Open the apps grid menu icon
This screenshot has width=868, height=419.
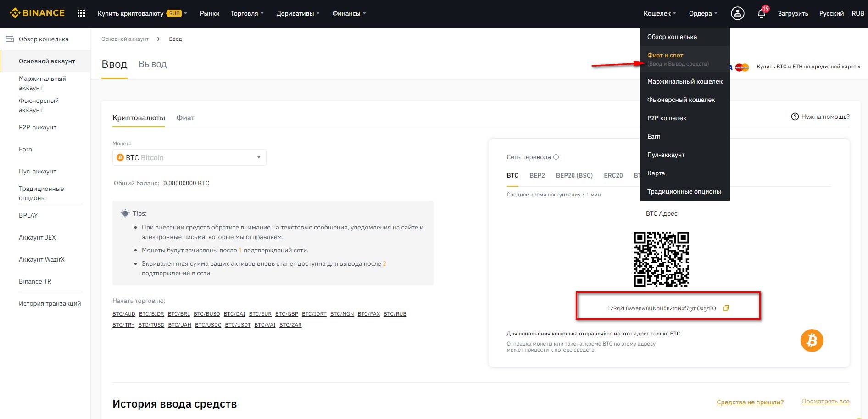click(81, 13)
